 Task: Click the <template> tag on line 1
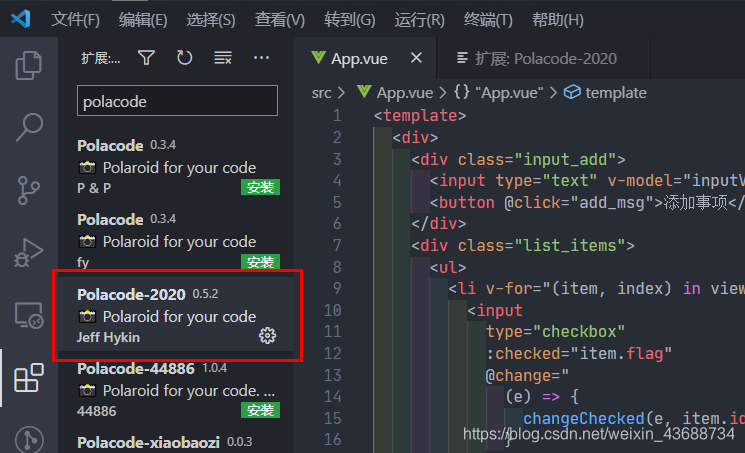tap(420, 116)
